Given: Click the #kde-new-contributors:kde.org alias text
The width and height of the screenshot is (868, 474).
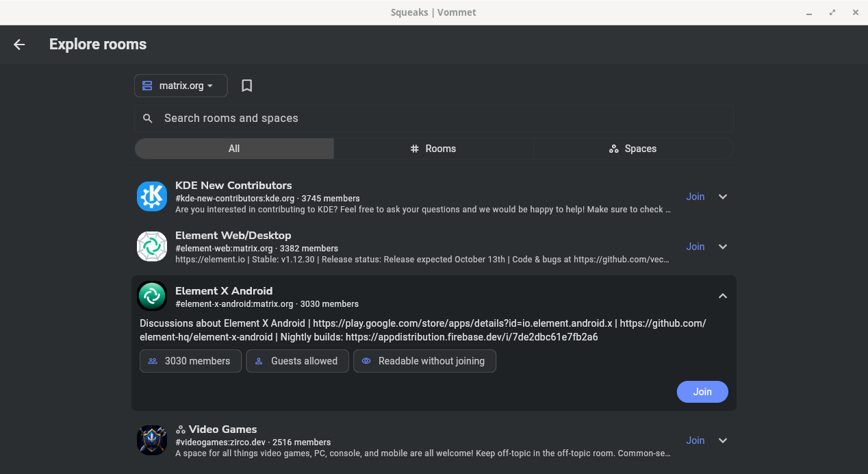Looking at the screenshot, I should pyautogui.click(x=235, y=199).
